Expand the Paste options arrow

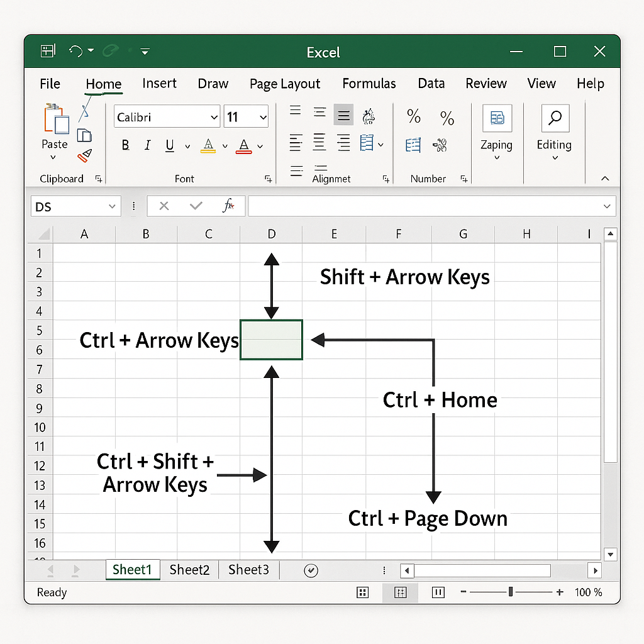53,157
